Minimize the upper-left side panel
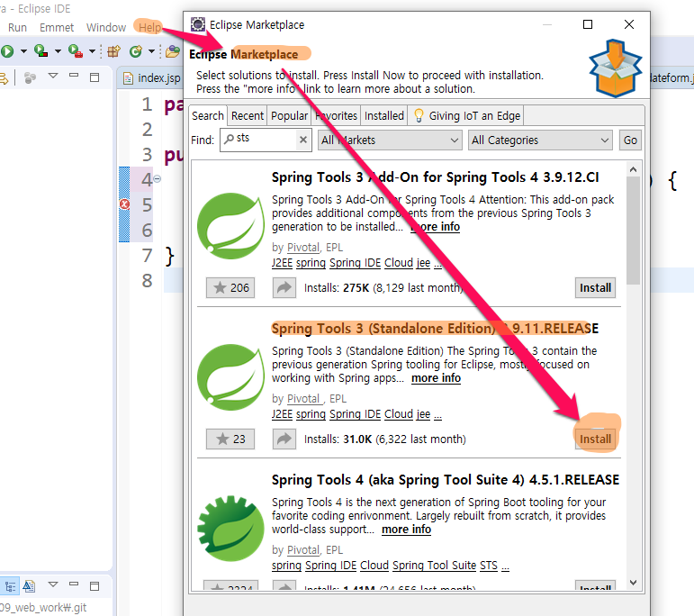Image resolution: width=694 pixels, height=616 pixels. point(74,76)
